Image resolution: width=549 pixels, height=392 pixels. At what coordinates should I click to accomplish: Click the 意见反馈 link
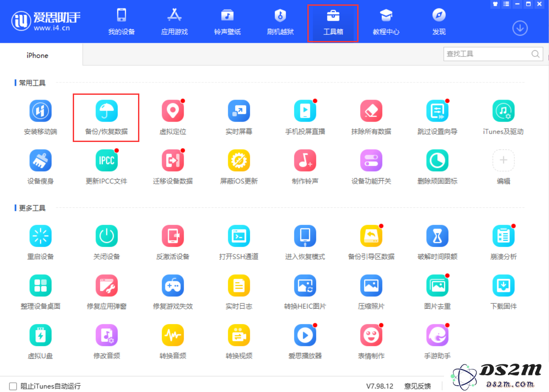417,386
